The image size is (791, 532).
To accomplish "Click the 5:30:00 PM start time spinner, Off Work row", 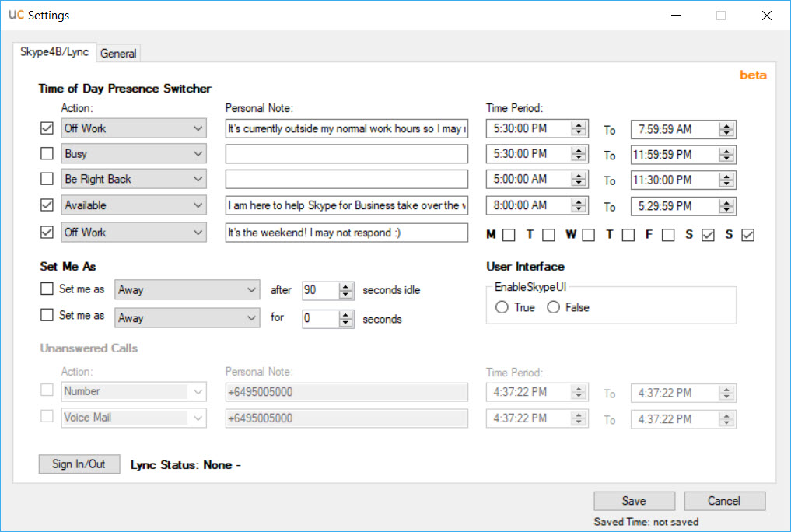I will 579,128.
